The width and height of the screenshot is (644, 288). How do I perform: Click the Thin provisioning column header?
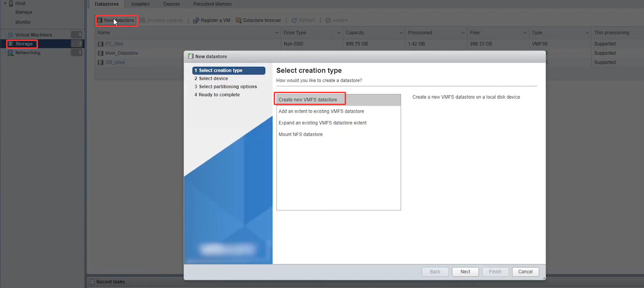[617, 33]
